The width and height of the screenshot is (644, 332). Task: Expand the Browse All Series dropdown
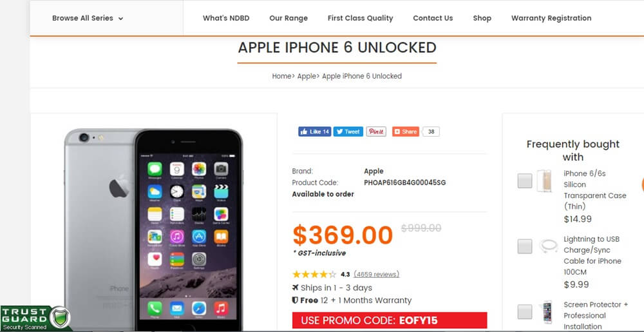coord(88,18)
